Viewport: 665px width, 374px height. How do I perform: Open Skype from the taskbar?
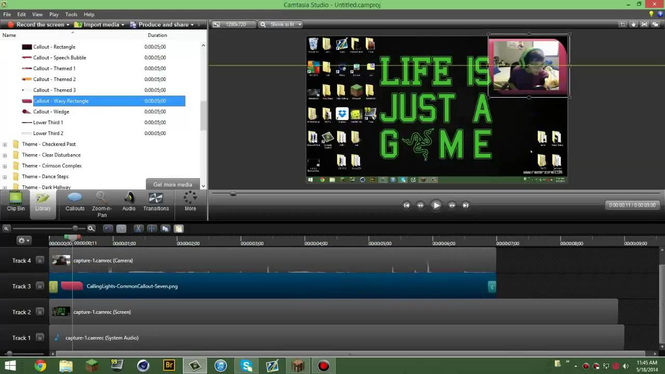pos(246,366)
